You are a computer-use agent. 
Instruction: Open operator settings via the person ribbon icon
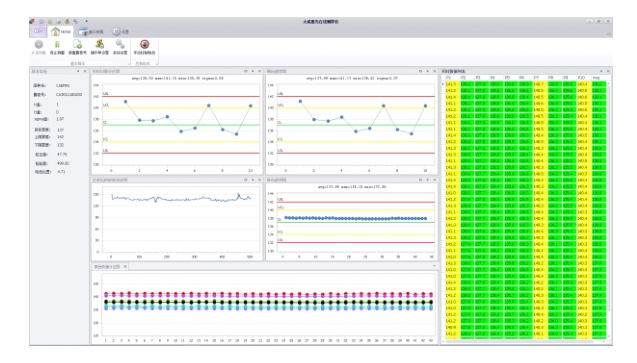100,44
